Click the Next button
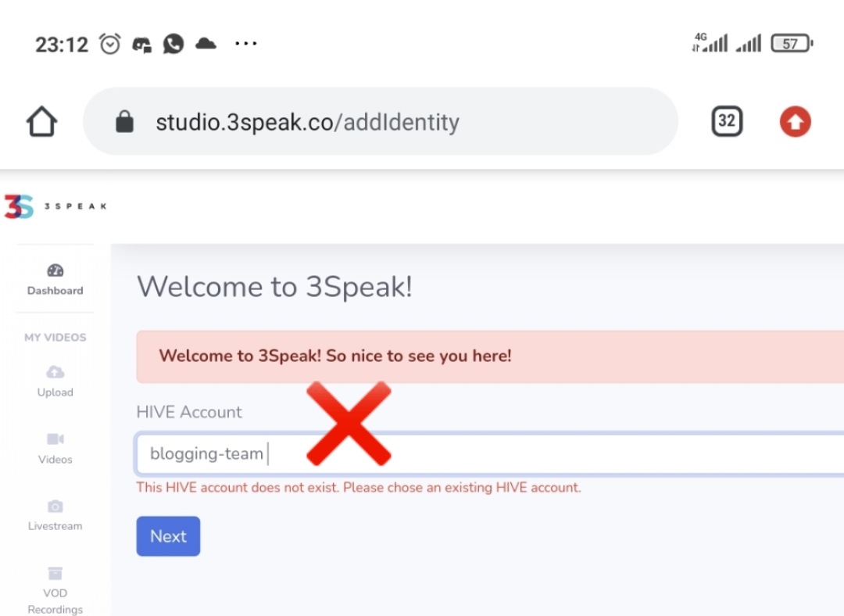The image size is (844, 616). tap(168, 536)
